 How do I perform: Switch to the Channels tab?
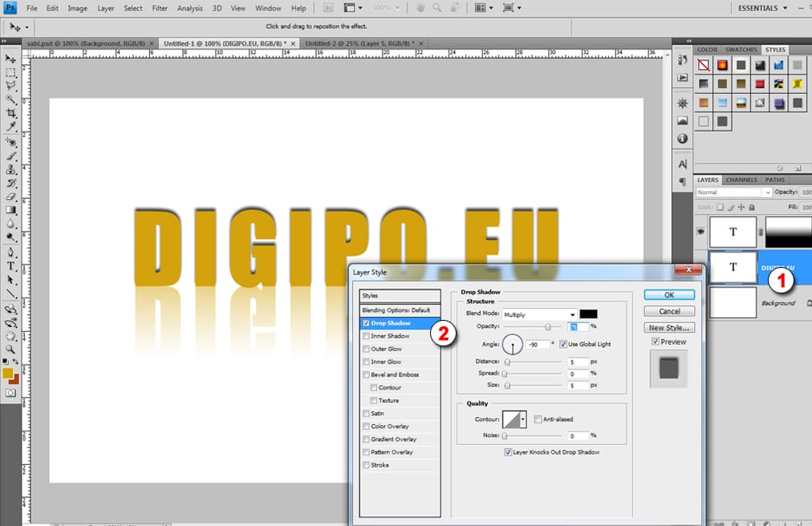point(741,180)
